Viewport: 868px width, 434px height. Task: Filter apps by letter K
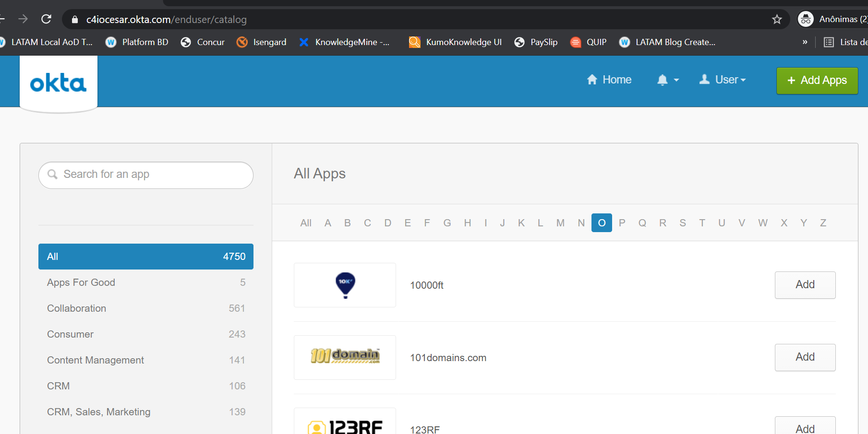[x=521, y=223]
